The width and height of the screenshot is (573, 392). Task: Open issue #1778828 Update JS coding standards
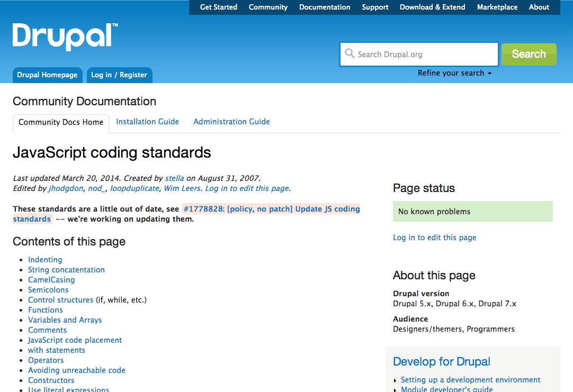point(272,209)
